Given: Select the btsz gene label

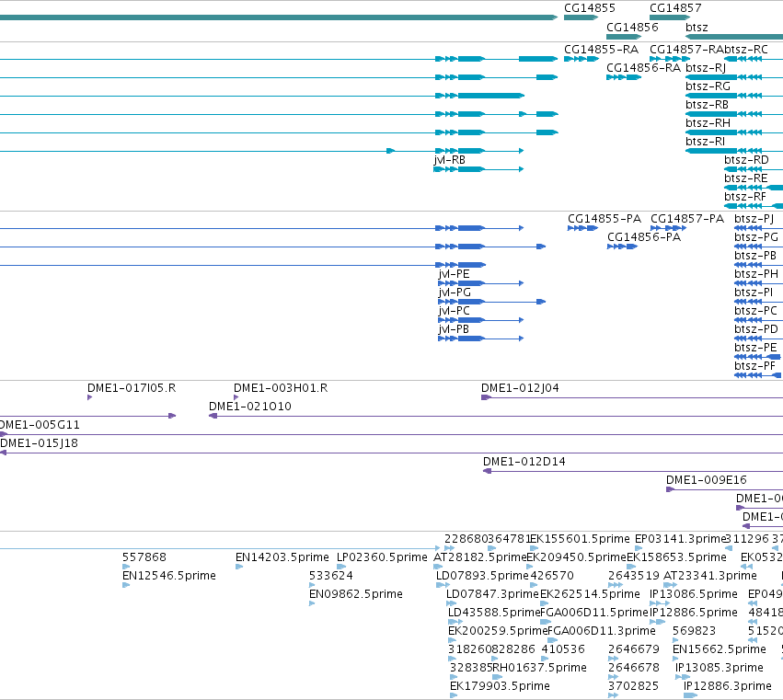Looking at the screenshot, I should click(x=697, y=27).
